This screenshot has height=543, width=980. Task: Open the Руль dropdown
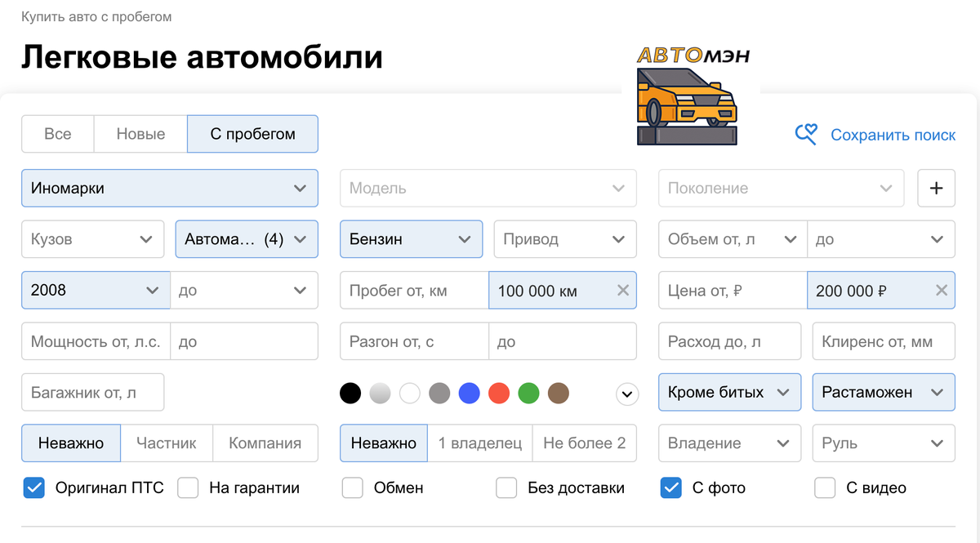(883, 443)
